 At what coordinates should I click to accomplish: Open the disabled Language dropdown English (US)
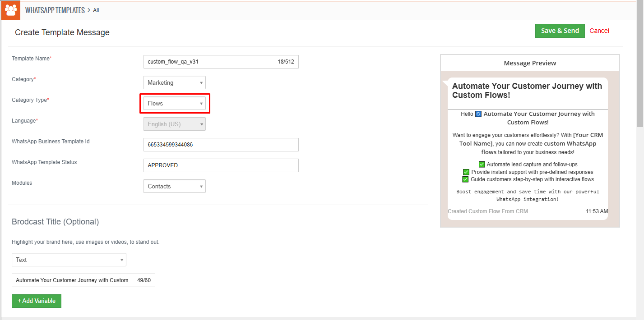click(x=175, y=124)
